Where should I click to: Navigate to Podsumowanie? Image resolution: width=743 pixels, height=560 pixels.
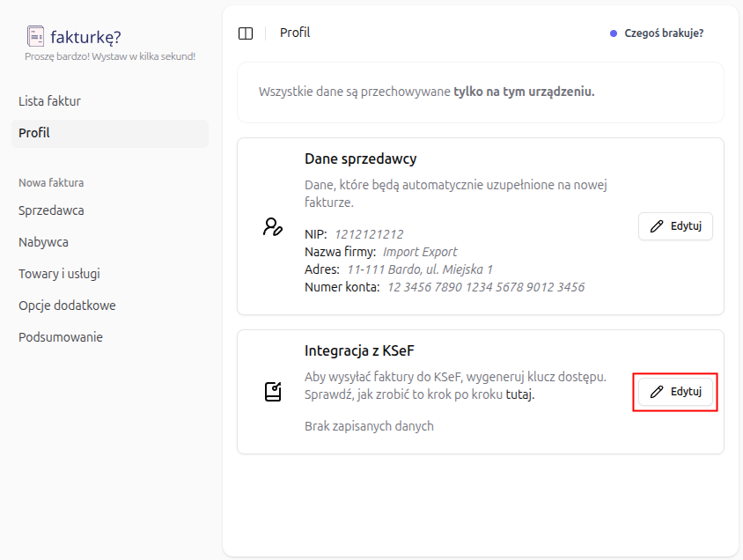(61, 336)
